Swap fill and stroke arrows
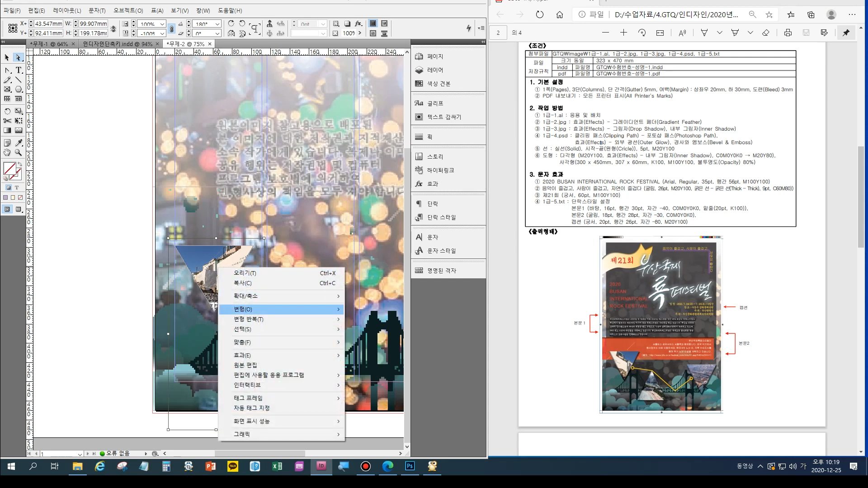The image size is (868, 488). coord(19,164)
